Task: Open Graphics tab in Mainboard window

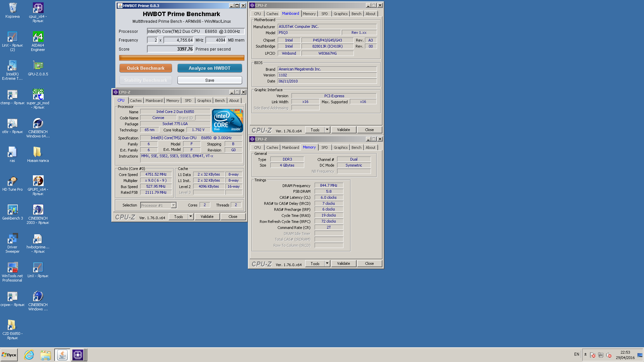Action: click(340, 14)
